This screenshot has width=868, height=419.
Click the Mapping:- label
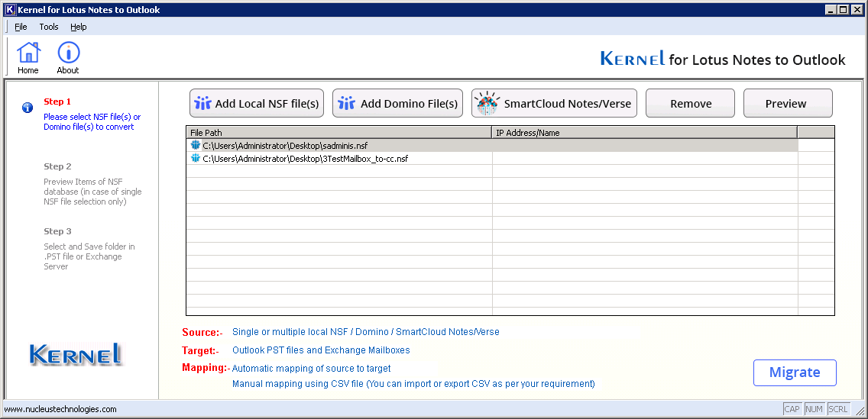206,368
